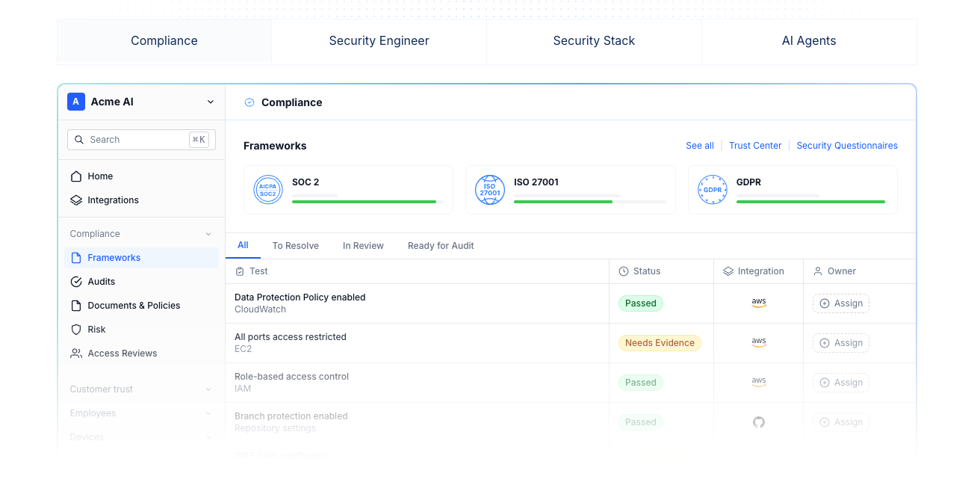Open Integrations via the layers icon

[76, 200]
